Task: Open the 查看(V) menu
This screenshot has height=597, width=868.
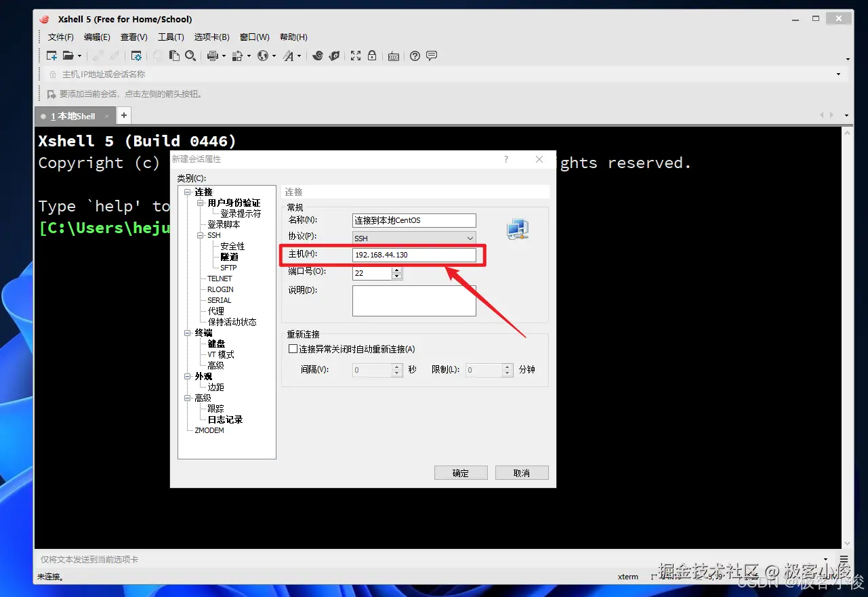Action: [x=134, y=37]
